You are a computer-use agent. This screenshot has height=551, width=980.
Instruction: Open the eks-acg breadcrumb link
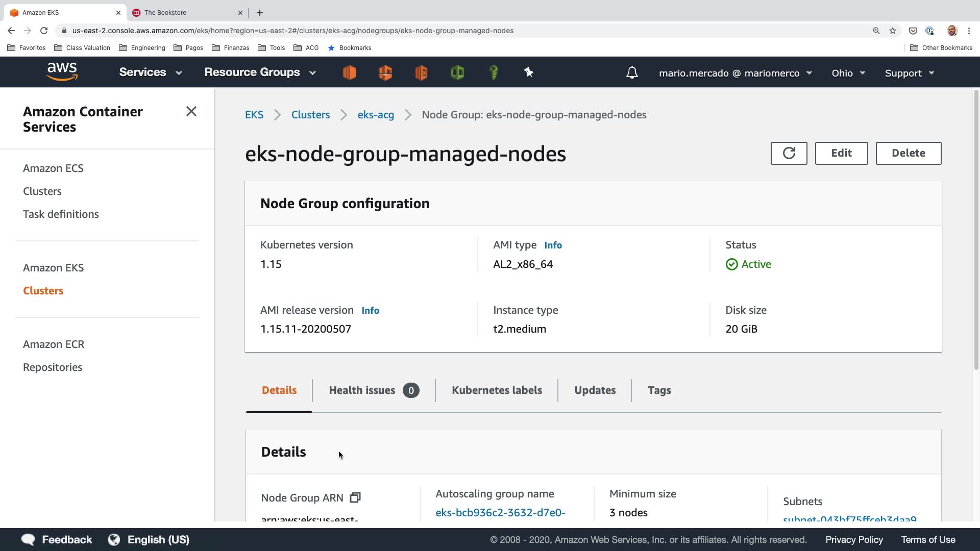click(376, 115)
